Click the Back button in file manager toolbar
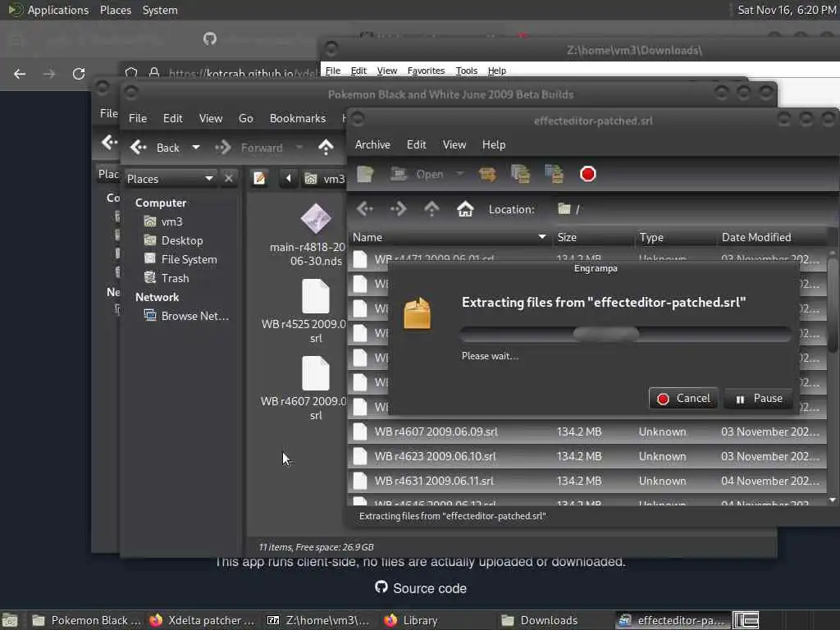The height and width of the screenshot is (630, 840). (x=155, y=148)
